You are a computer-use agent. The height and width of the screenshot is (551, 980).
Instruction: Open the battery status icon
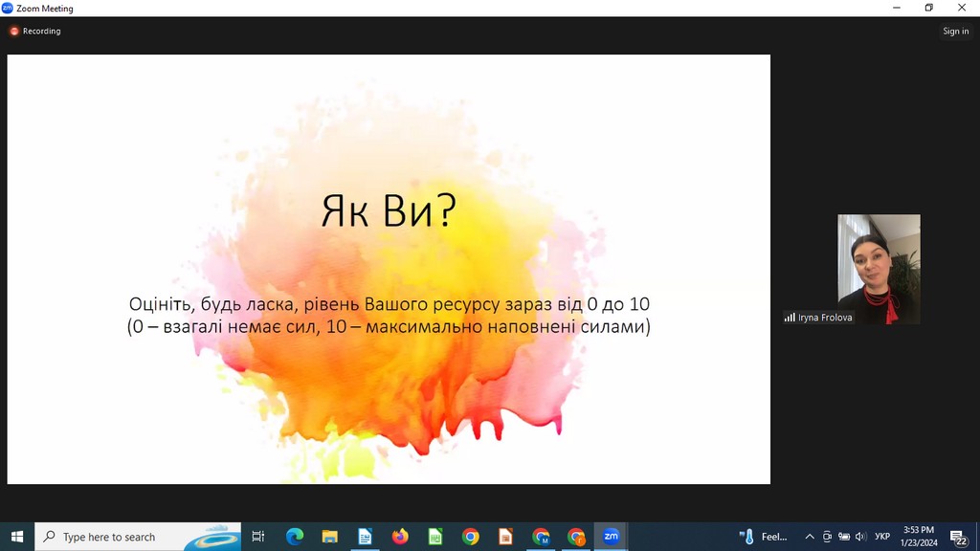pyautogui.click(x=844, y=537)
